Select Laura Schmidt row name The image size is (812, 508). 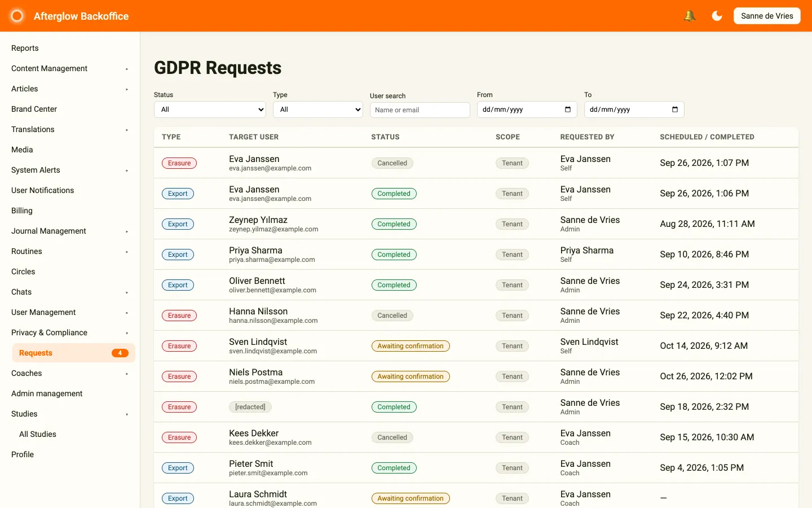pos(258,494)
